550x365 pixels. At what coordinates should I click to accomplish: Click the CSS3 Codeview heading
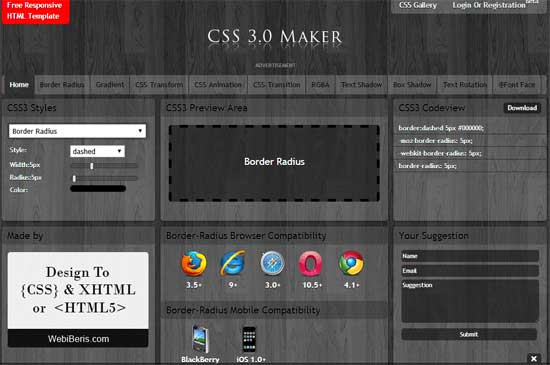432,108
